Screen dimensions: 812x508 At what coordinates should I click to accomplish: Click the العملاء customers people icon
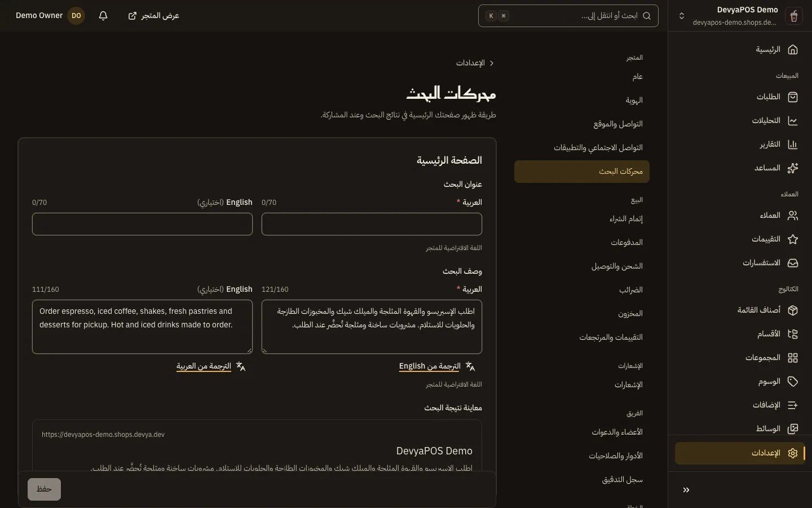[x=793, y=216]
